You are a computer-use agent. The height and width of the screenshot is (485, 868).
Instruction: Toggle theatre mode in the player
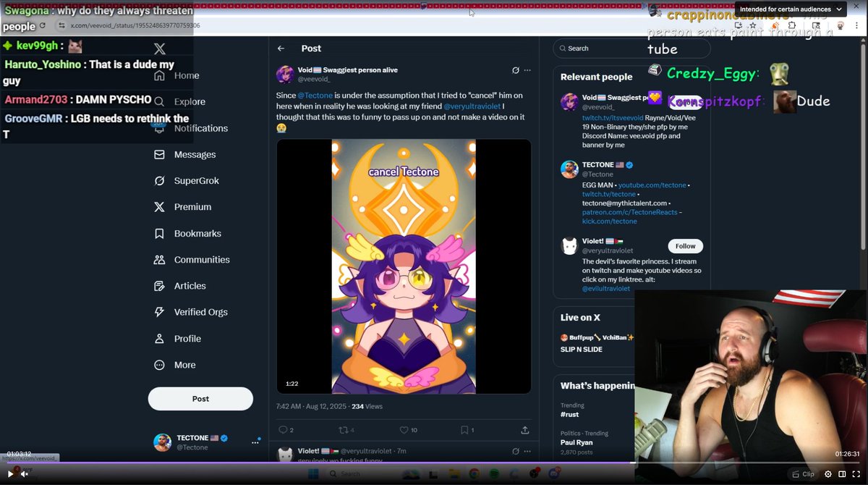[842, 474]
